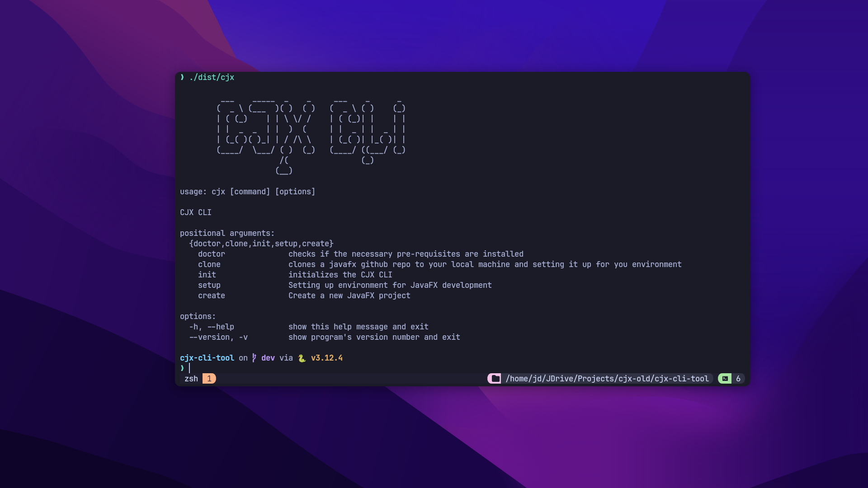Select the zsh tab in status bar

[191, 379]
